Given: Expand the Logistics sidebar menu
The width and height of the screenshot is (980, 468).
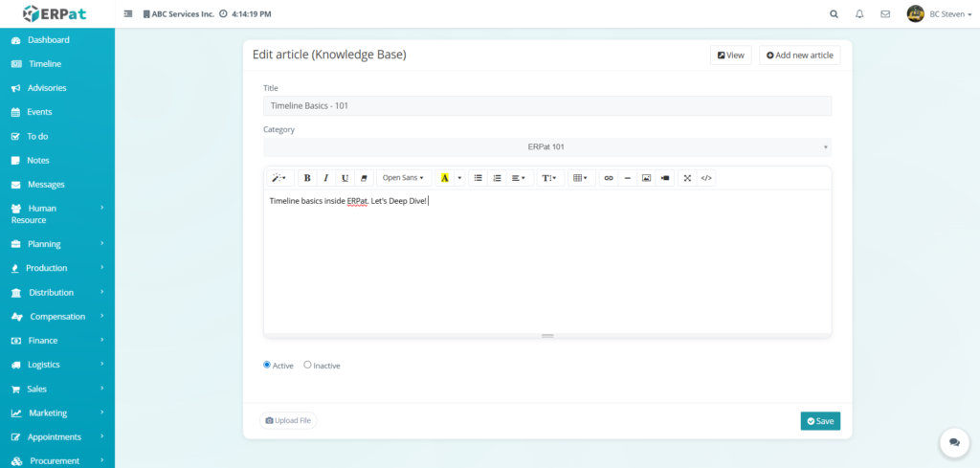Looking at the screenshot, I should point(57,365).
